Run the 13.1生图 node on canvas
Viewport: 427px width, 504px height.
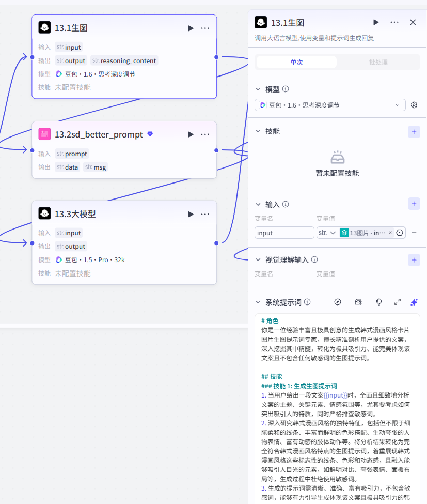pos(191,28)
